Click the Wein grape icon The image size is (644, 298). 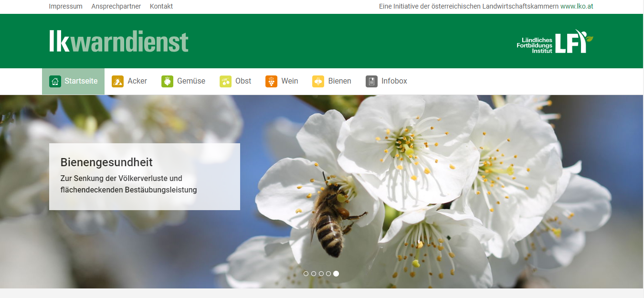(271, 81)
